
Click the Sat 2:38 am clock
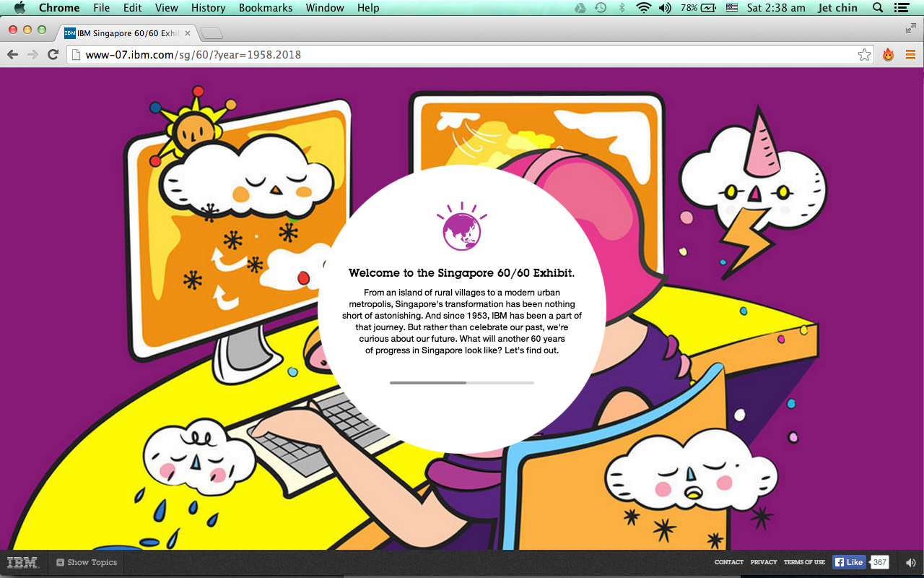click(x=776, y=8)
